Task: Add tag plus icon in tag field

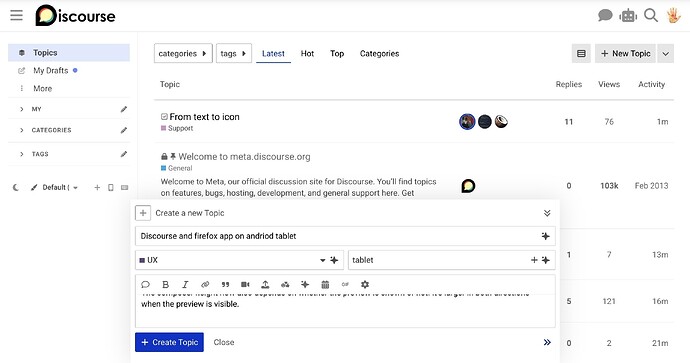Action: pyautogui.click(x=534, y=260)
